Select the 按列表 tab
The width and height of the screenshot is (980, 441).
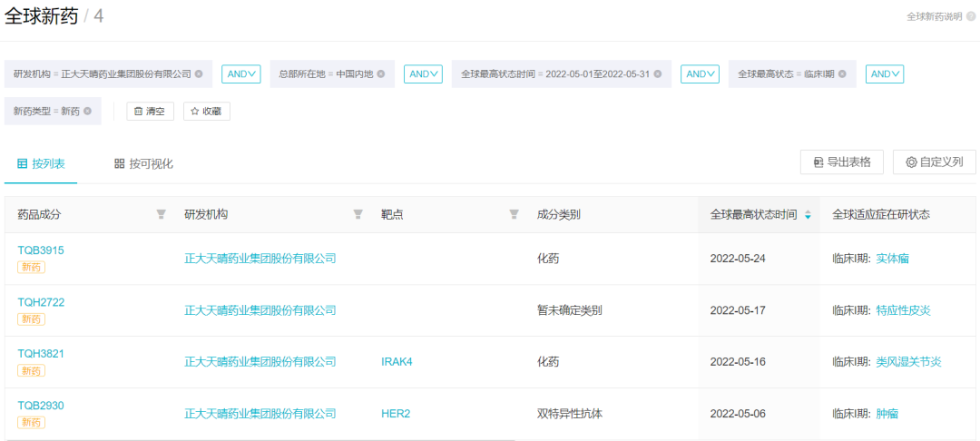click(x=41, y=163)
